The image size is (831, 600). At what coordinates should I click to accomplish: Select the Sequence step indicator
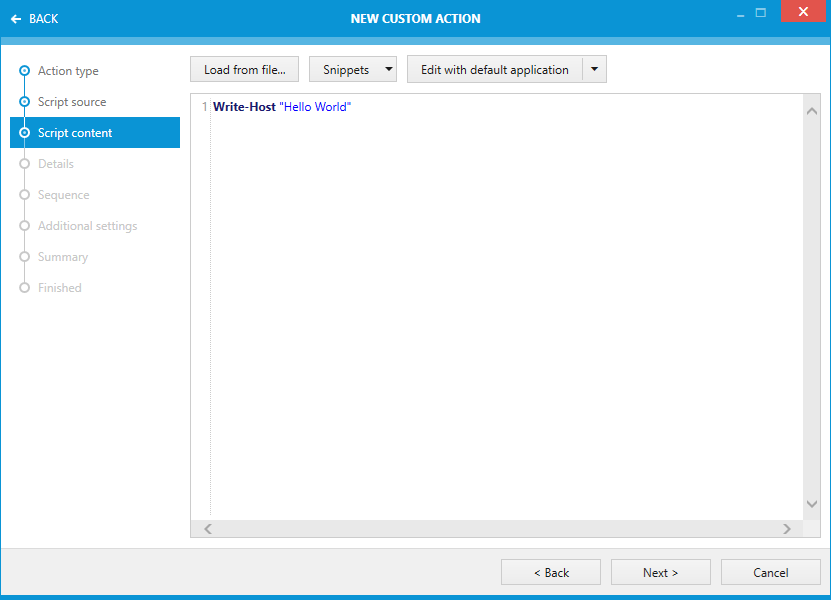click(x=23, y=194)
